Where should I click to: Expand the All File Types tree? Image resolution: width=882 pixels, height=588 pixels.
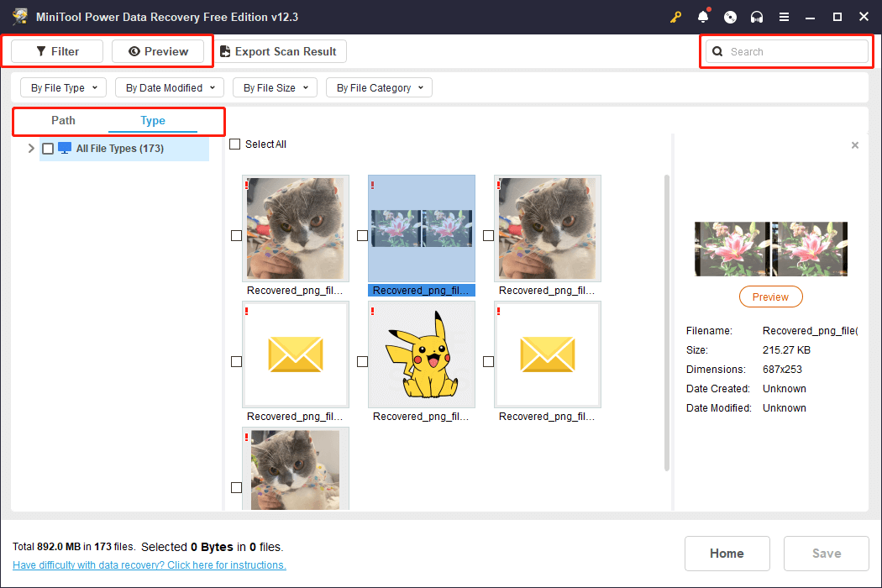point(31,149)
